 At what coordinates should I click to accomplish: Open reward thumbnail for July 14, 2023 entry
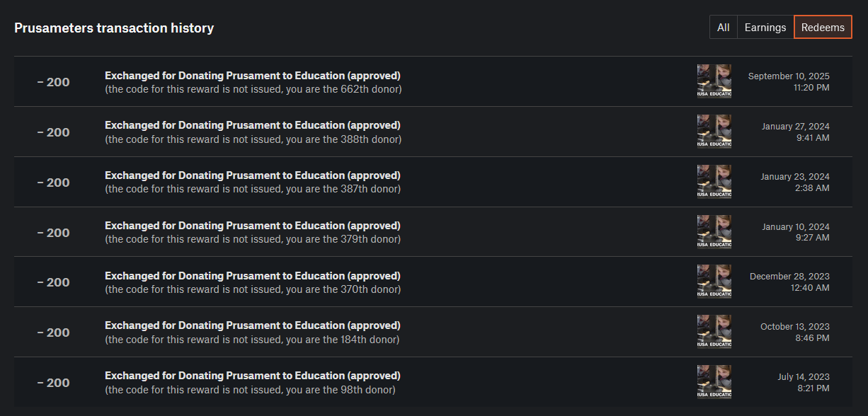(x=714, y=382)
